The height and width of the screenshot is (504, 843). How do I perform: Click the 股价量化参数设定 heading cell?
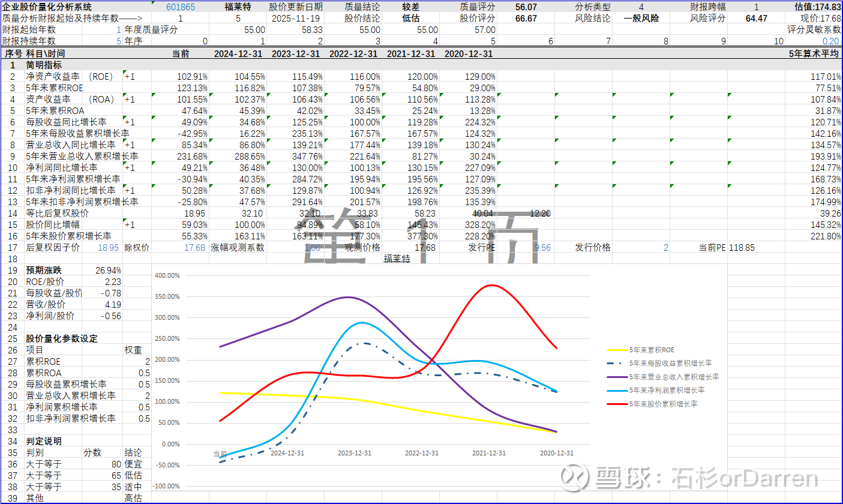[61, 338]
